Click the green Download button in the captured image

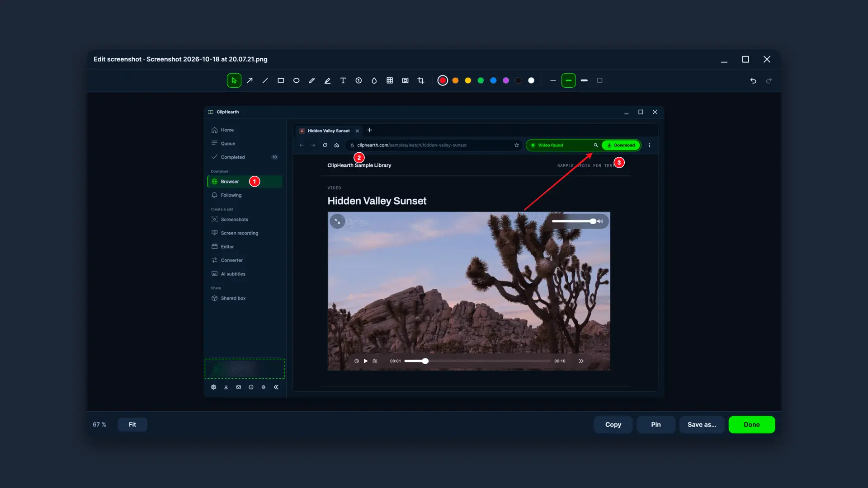coord(621,145)
